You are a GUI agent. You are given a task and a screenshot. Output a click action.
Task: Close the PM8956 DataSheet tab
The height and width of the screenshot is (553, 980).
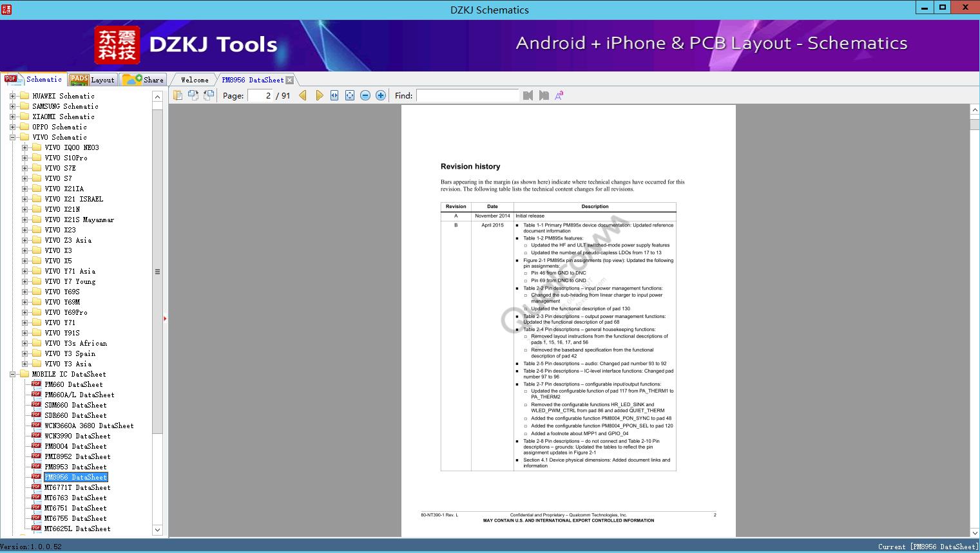coord(290,80)
